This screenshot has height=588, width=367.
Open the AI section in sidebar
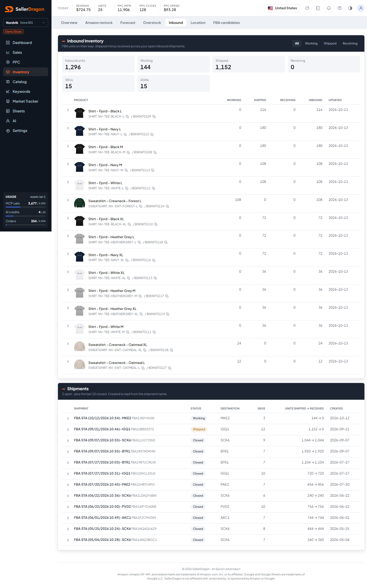coord(25,121)
